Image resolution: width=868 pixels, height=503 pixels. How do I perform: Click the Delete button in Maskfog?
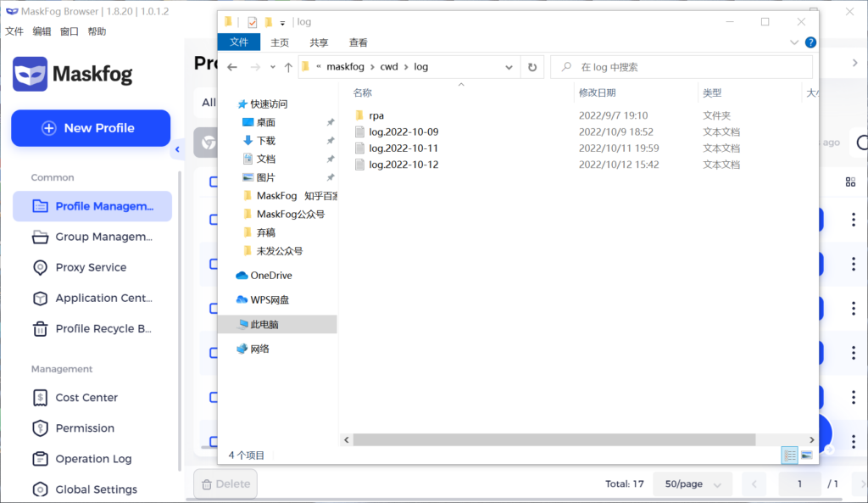tap(225, 483)
